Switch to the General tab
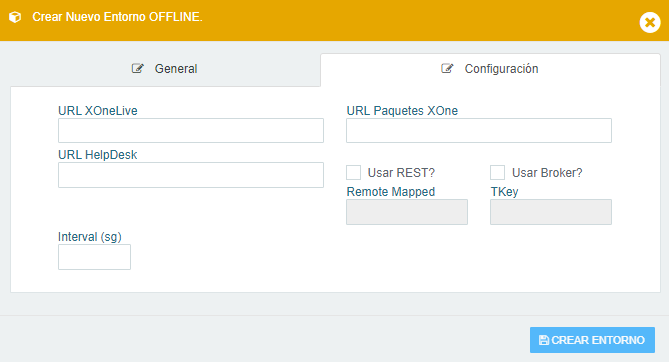The height and width of the screenshot is (362, 669). point(165,69)
